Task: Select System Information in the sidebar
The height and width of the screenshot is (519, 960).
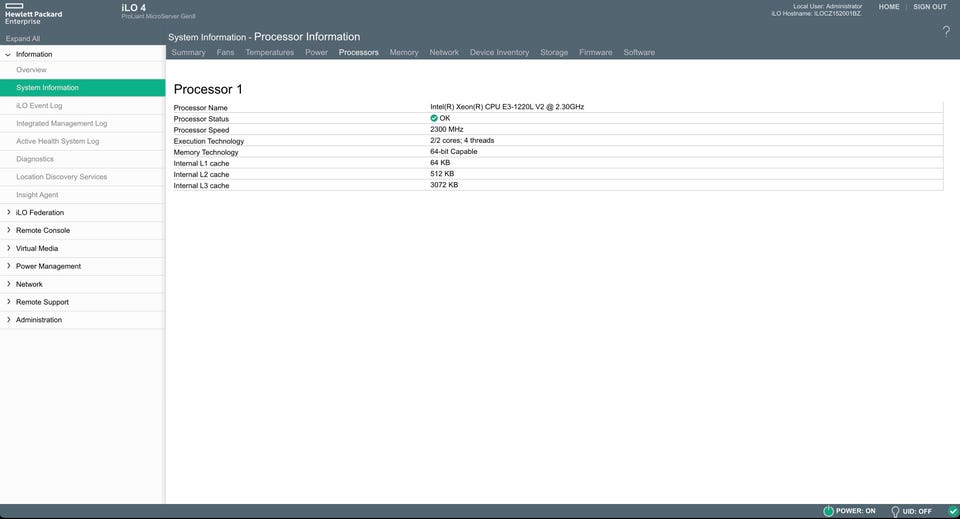Action: [x=83, y=88]
